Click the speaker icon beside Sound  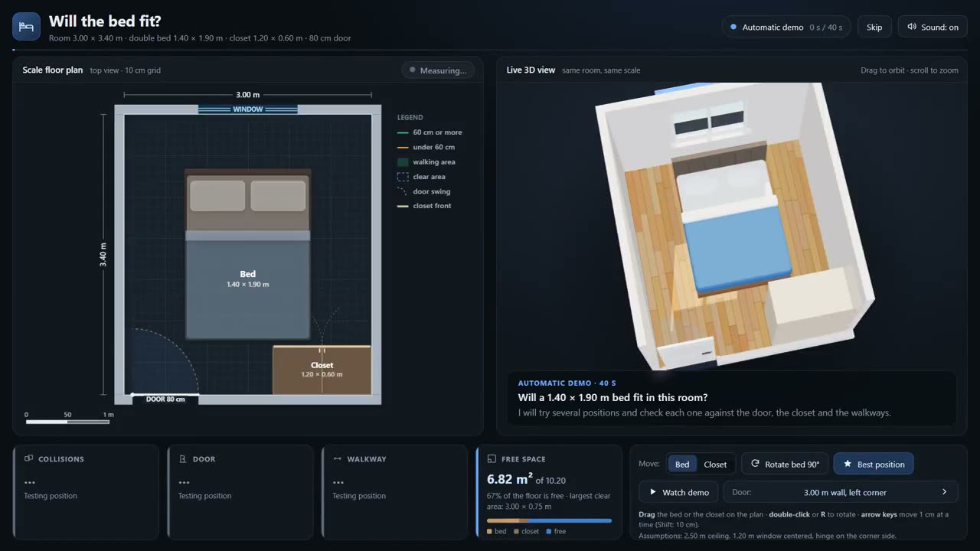[x=912, y=27]
